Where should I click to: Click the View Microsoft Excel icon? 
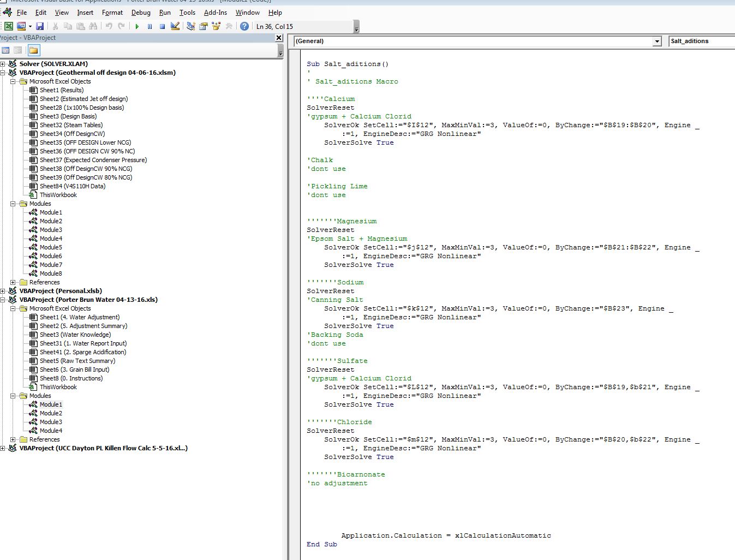coord(9,26)
